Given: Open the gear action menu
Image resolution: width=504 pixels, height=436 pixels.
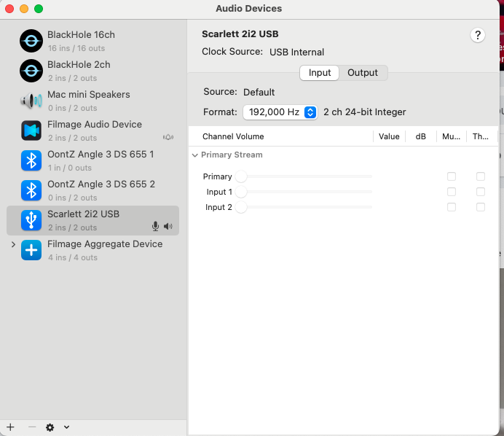Looking at the screenshot, I should pos(50,427).
